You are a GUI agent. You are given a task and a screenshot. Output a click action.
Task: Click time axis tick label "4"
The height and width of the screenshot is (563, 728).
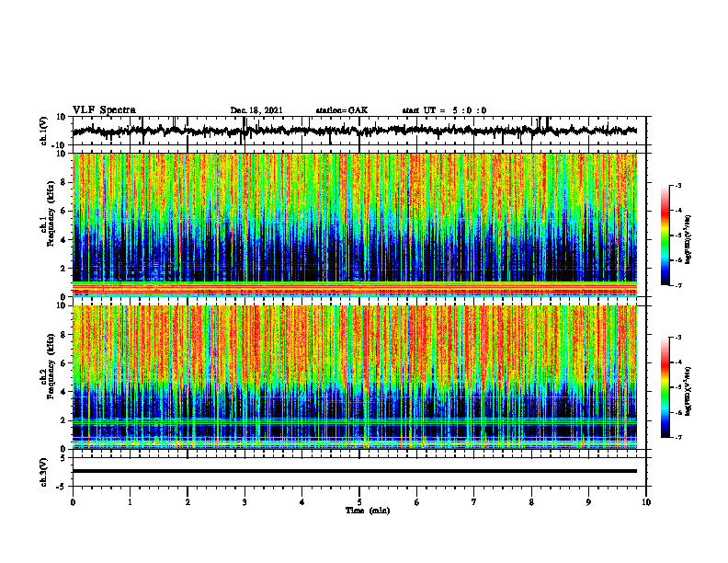302,502
